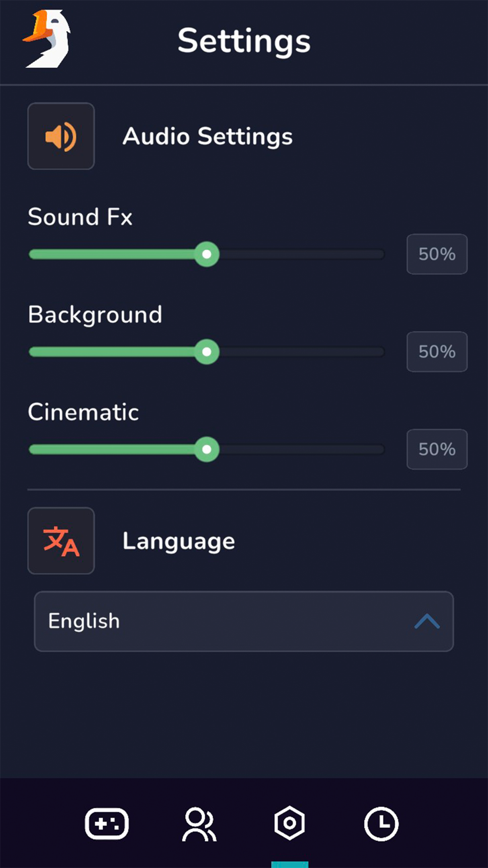Select the hexagon settings nav icon
Image resolution: width=488 pixels, height=868 pixels.
click(289, 823)
